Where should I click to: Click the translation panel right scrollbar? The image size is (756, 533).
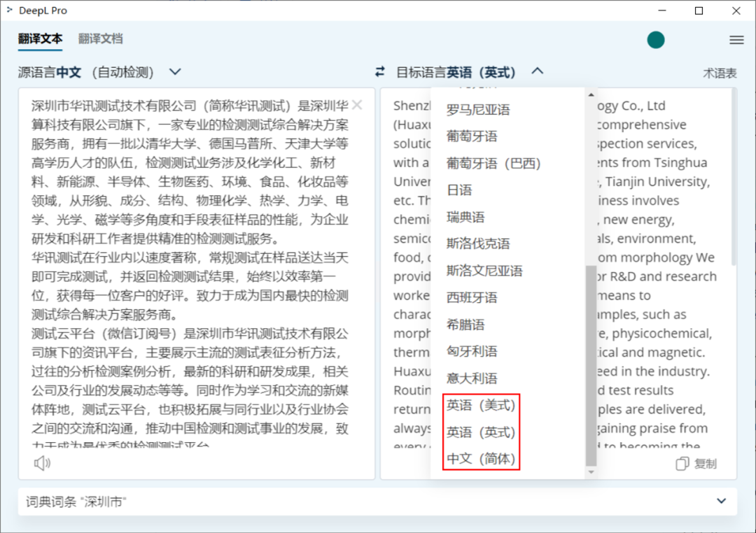click(734, 177)
